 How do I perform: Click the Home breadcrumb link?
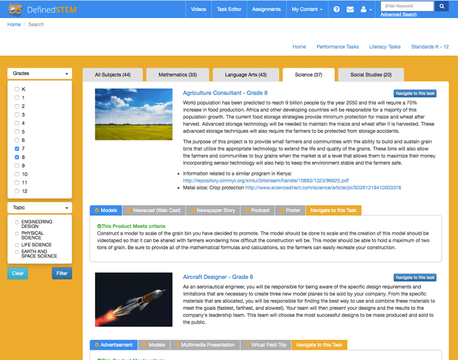point(14,24)
